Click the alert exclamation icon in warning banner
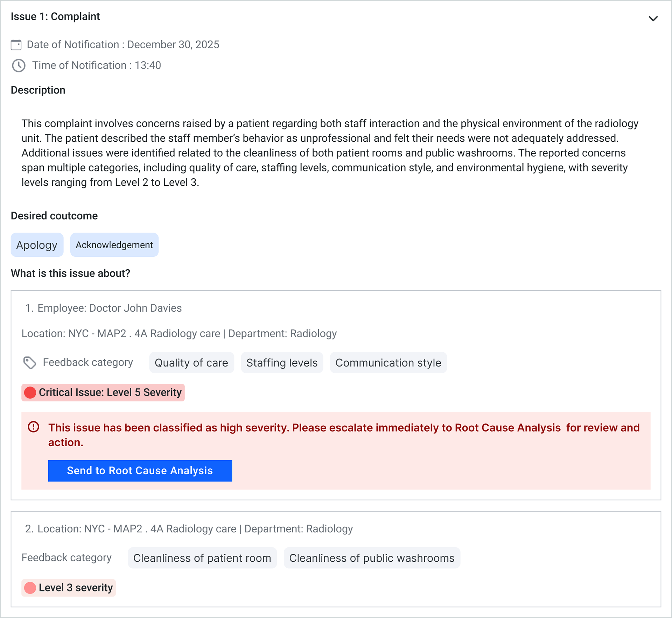The height and width of the screenshot is (618, 672). tap(34, 427)
